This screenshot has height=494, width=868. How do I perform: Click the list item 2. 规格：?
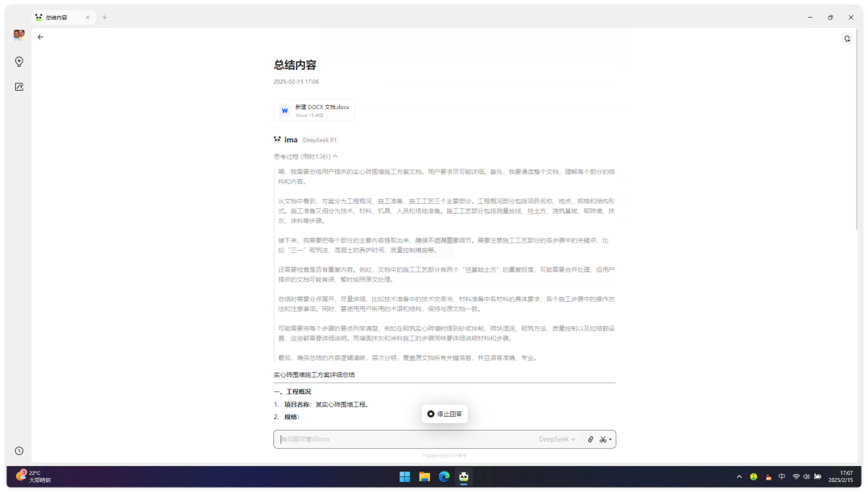[x=287, y=417]
